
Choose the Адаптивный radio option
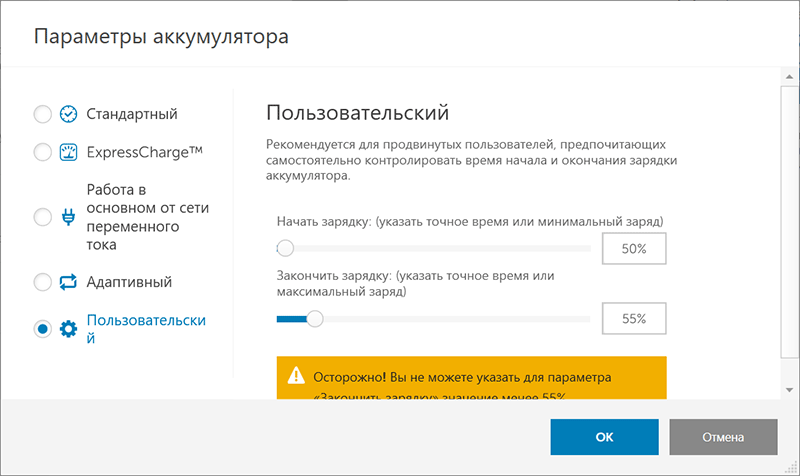[42, 282]
